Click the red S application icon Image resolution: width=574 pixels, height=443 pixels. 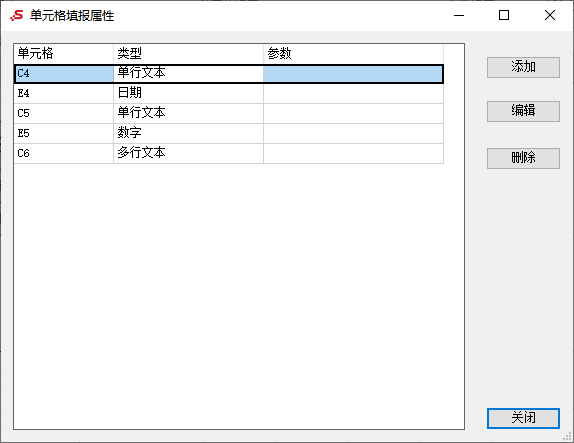16,15
